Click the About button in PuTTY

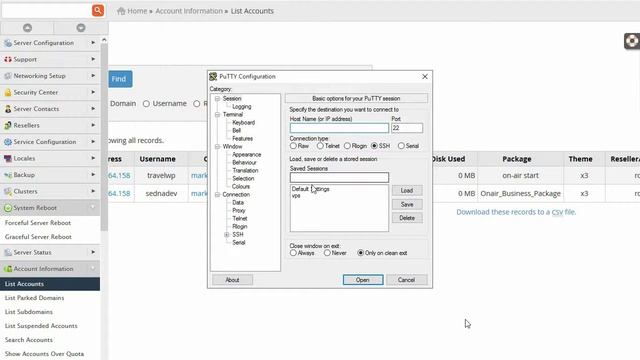tap(232, 280)
